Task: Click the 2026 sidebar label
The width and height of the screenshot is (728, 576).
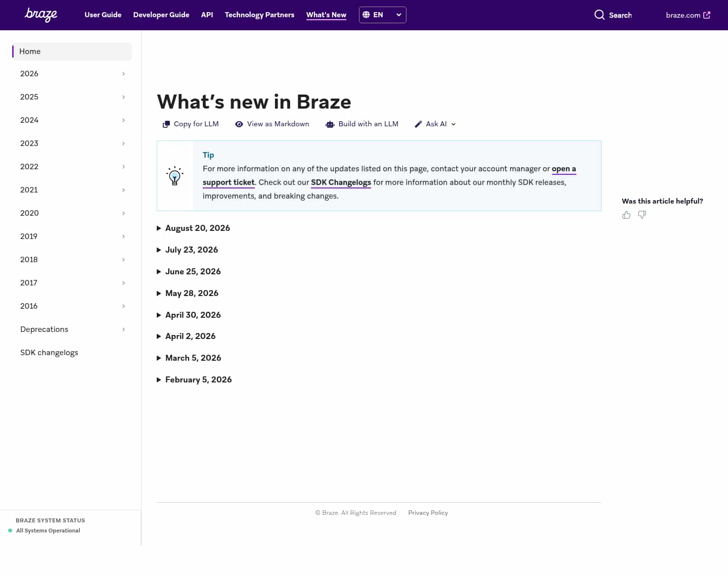Action: [29, 74]
